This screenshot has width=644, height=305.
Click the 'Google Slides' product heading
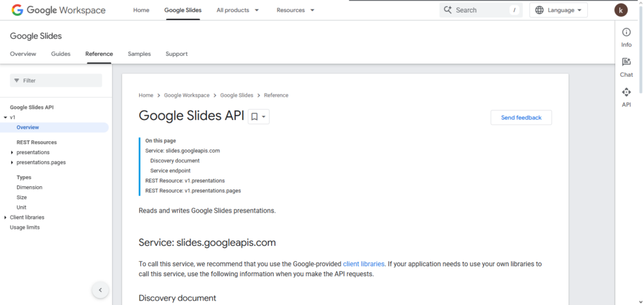coord(36,36)
